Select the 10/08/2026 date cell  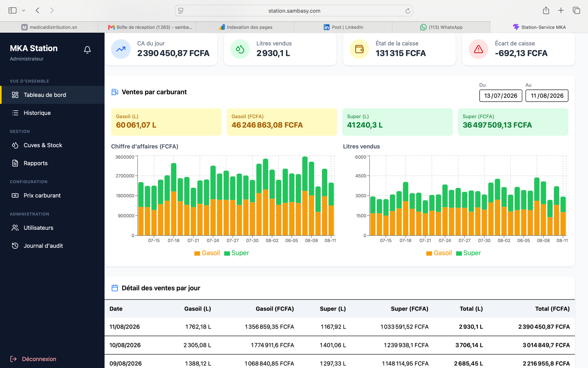125,345
